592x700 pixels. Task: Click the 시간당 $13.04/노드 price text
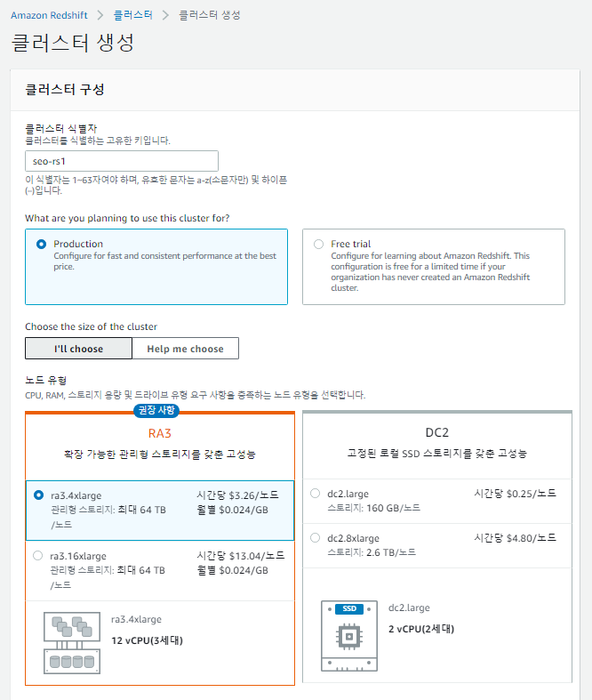(x=241, y=556)
